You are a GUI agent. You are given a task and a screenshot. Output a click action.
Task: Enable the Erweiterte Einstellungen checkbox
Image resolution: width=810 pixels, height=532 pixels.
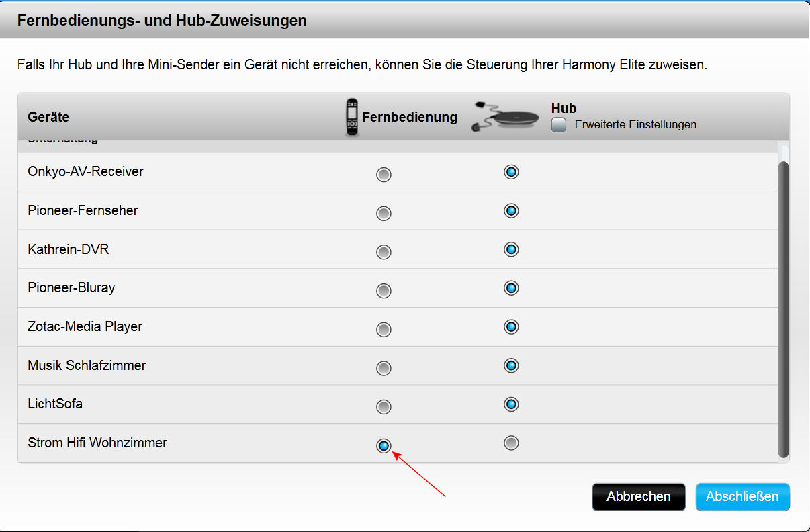point(559,124)
